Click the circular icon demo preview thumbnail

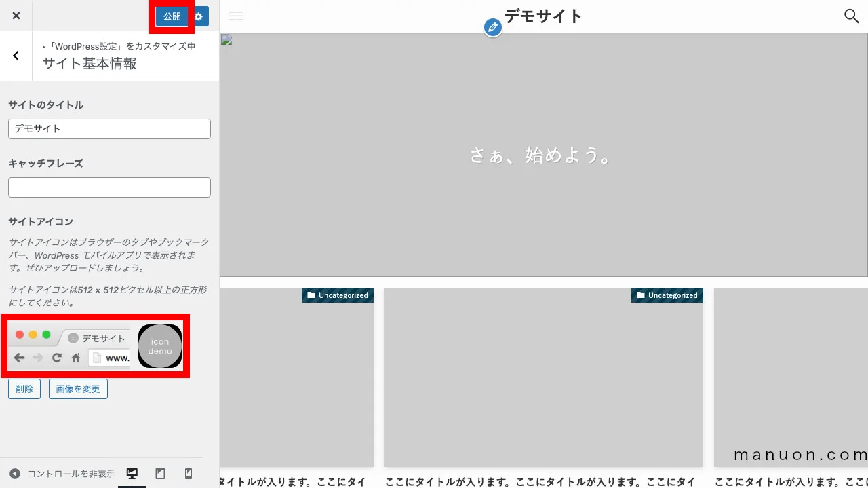tap(160, 345)
